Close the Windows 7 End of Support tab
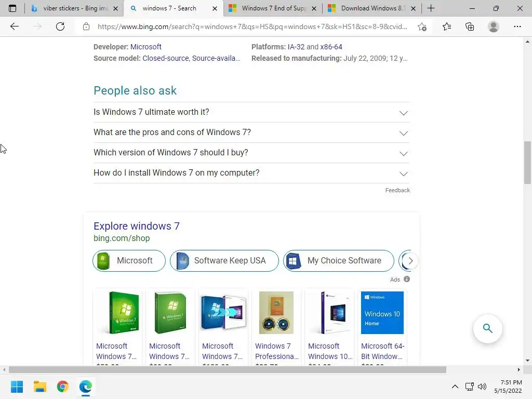This screenshot has height=399, width=532. (314, 8)
